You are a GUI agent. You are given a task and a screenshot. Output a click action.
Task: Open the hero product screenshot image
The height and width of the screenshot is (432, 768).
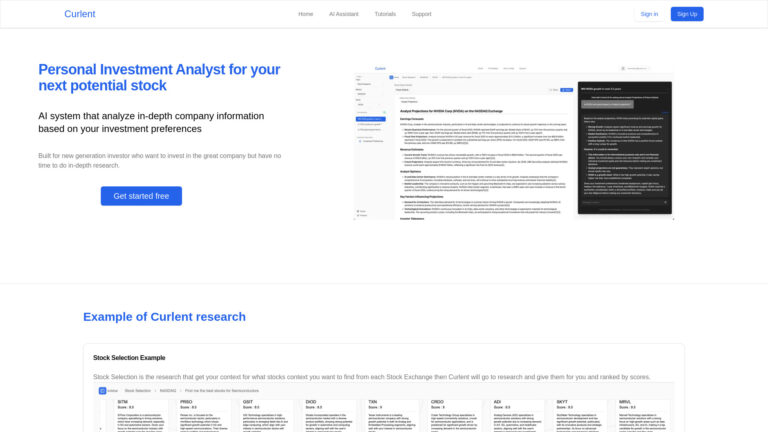514,142
